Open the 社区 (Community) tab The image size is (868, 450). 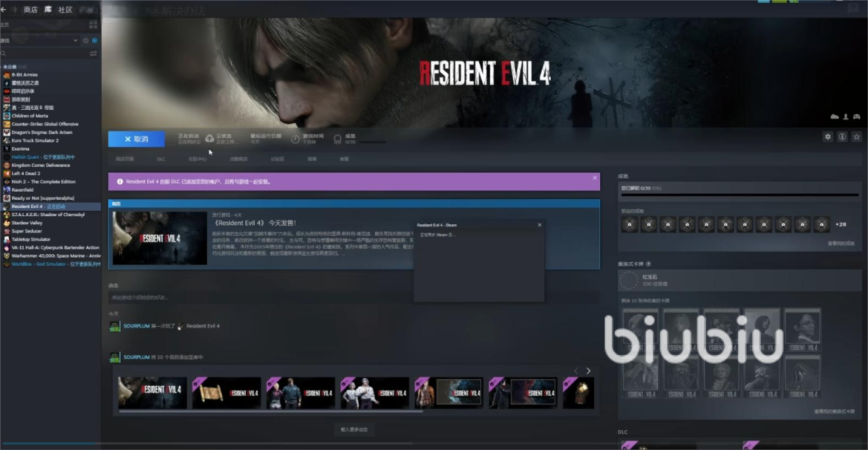pyautogui.click(x=65, y=9)
